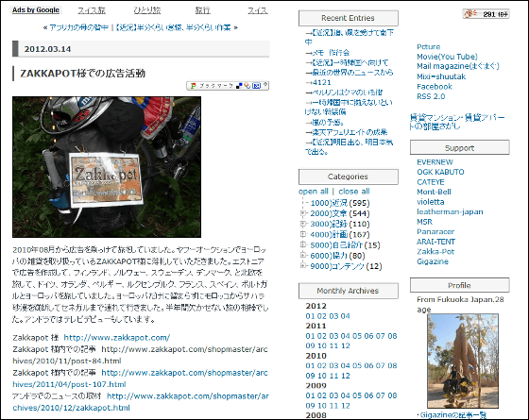Open the MSR support link
The height and width of the screenshot is (420, 529).
pos(424,222)
